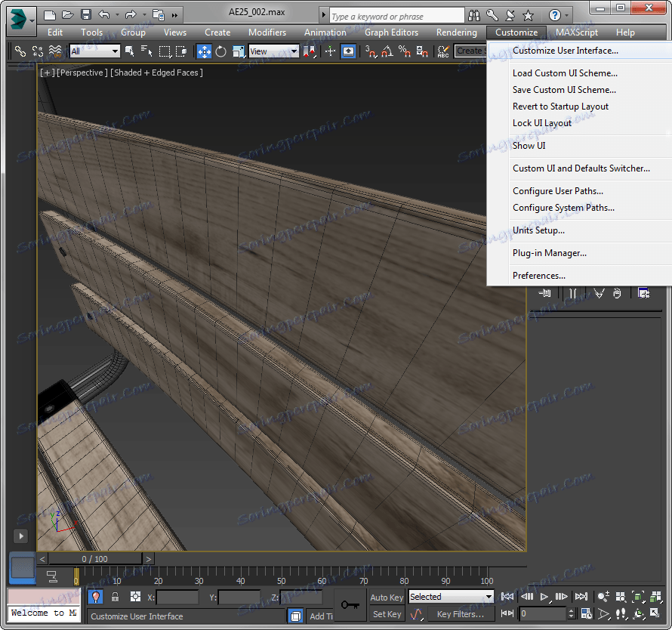Screen dimensions: 672x630
Task: Open the Key Filters dialog
Action: 460,614
